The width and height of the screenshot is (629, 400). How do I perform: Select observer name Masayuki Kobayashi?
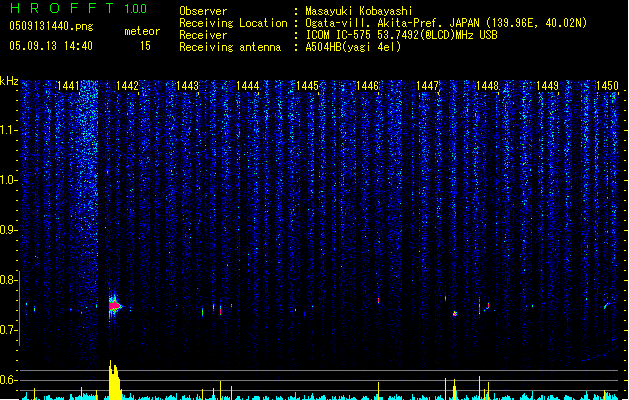[x=359, y=11]
